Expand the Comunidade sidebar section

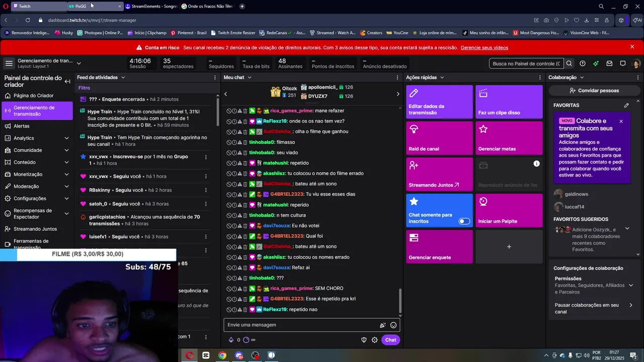point(66,150)
